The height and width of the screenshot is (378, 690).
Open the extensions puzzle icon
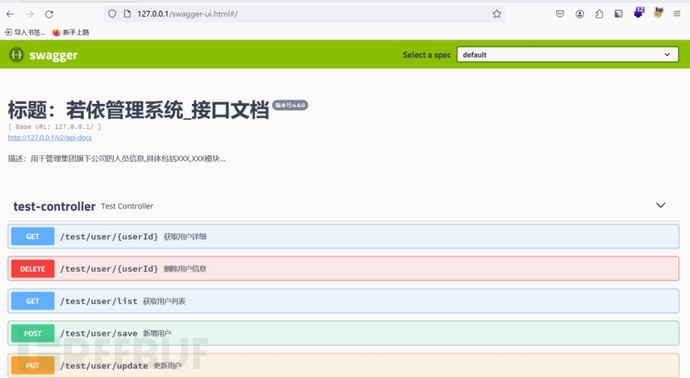(x=599, y=14)
